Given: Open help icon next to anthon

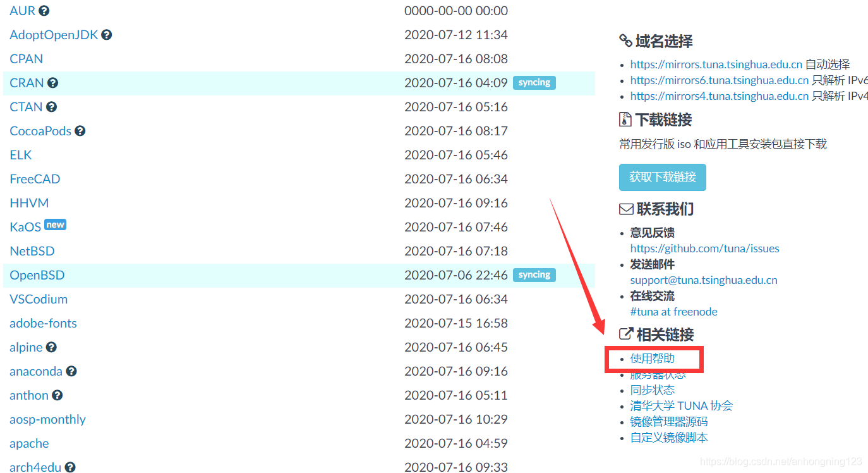Looking at the screenshot, I should tap(57, 395).
